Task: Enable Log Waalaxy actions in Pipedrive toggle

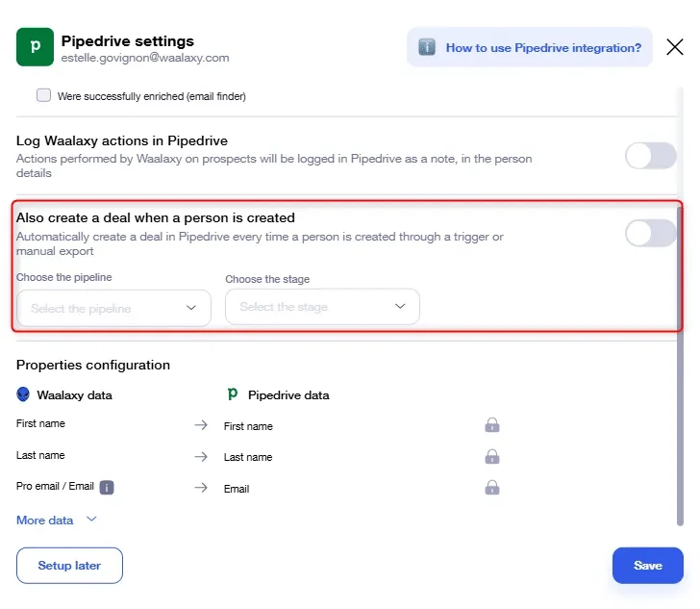Action: point(650,156)
